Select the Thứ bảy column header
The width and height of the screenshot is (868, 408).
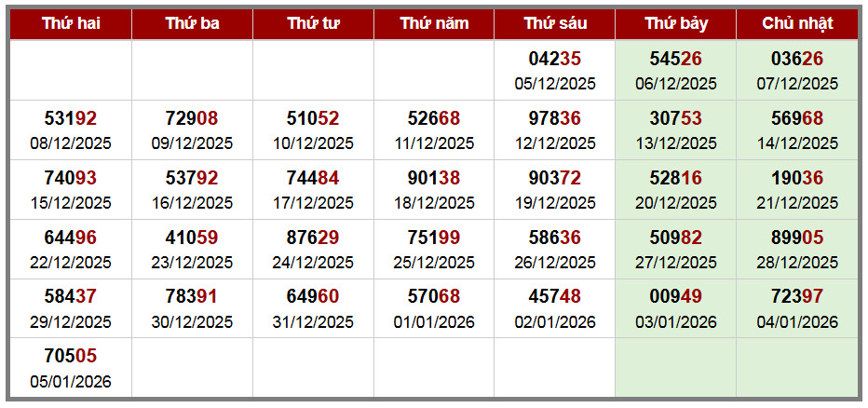(675, 24)
